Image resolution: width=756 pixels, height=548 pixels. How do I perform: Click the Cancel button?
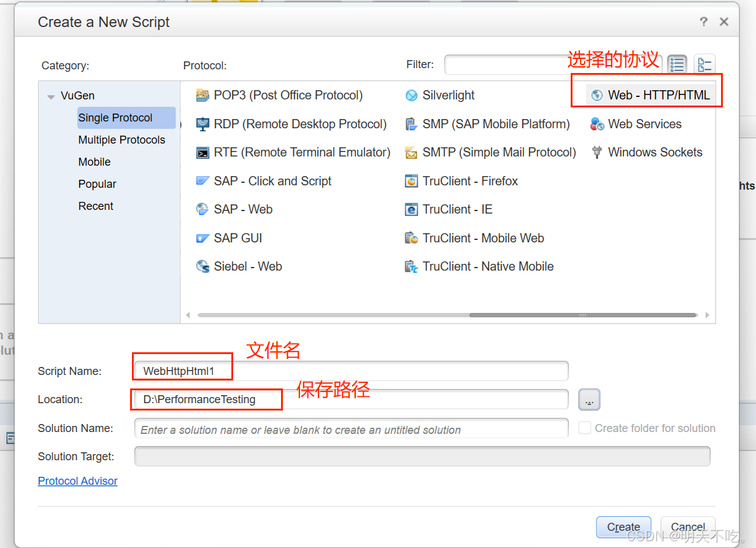pyautogui.click(x=688, y=527)
